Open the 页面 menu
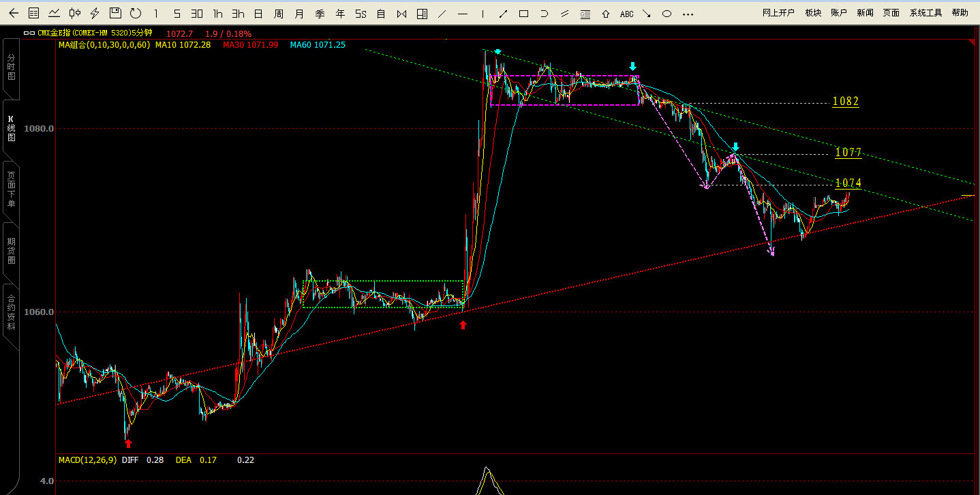Image resolution: width=980 pixels, height=495 pixels. 891,13
